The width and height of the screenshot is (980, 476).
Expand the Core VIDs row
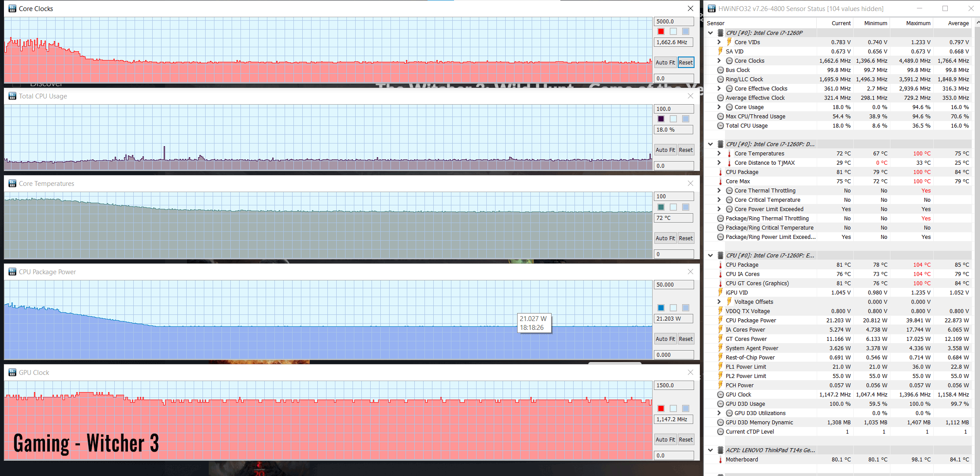pos(719,42)
